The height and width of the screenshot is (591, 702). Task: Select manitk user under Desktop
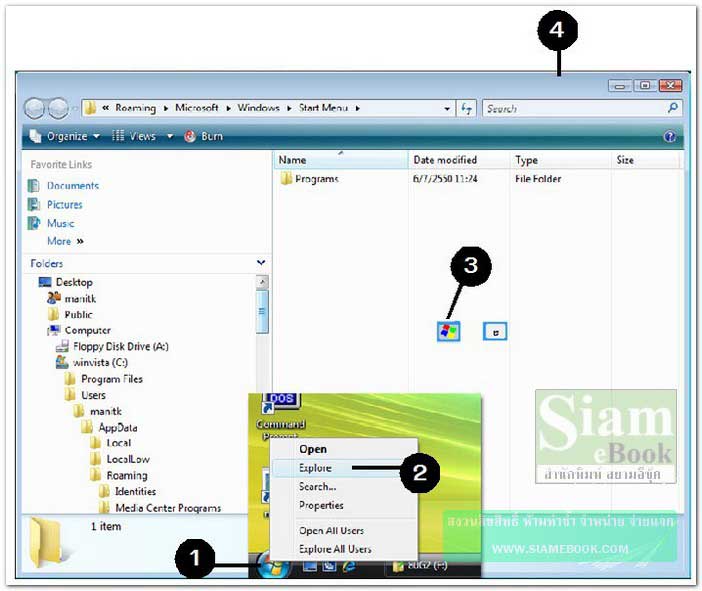coord(80,299)
